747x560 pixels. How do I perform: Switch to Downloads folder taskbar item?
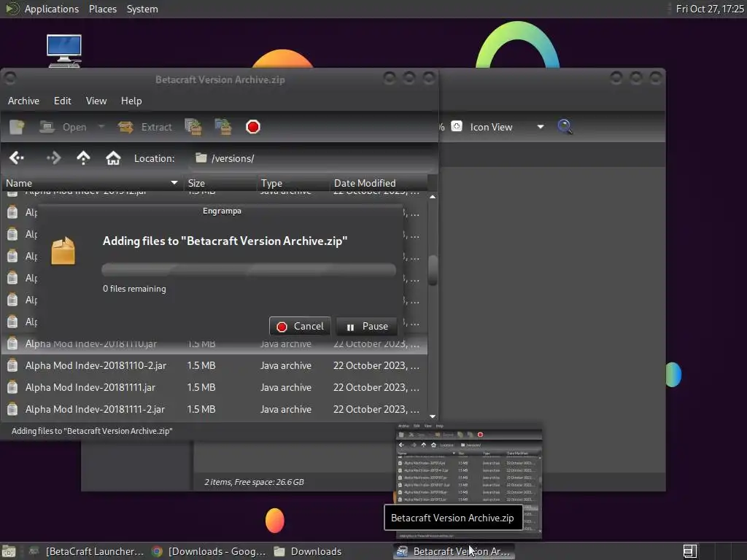[309, 551]
